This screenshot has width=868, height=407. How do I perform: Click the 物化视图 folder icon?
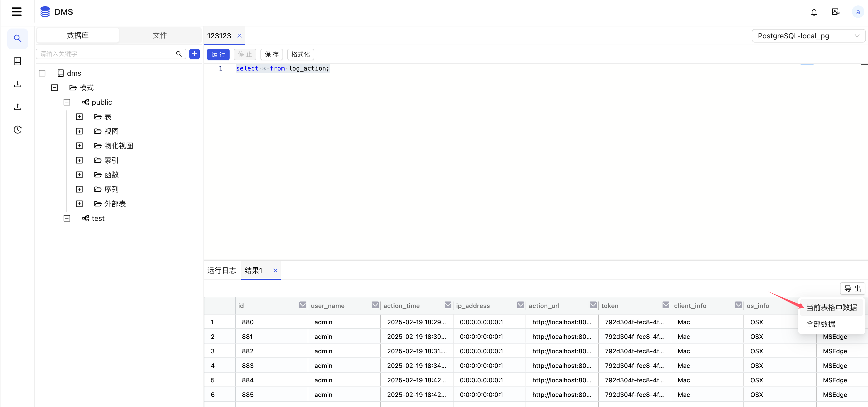(x=98, y=145)
